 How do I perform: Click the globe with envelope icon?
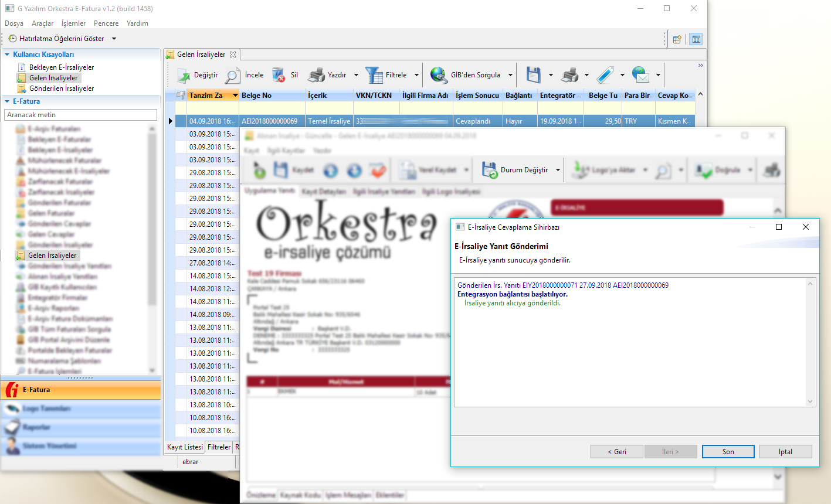pyautogui.click(x=640, y=75)
